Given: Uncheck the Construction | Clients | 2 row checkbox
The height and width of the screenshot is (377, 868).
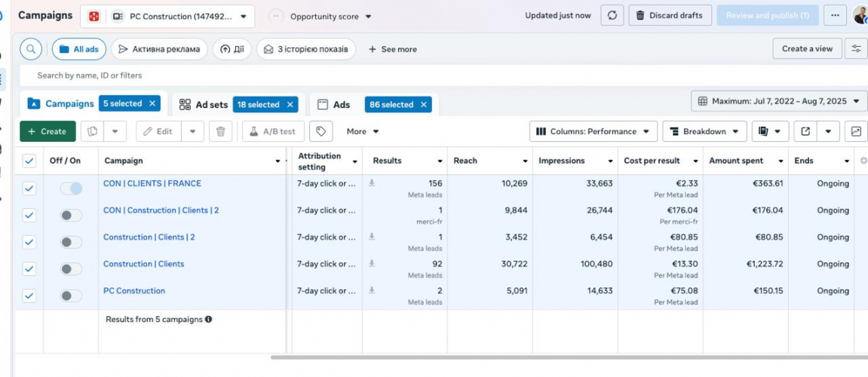Looking at the screenshot, I should tap(29, 242).
